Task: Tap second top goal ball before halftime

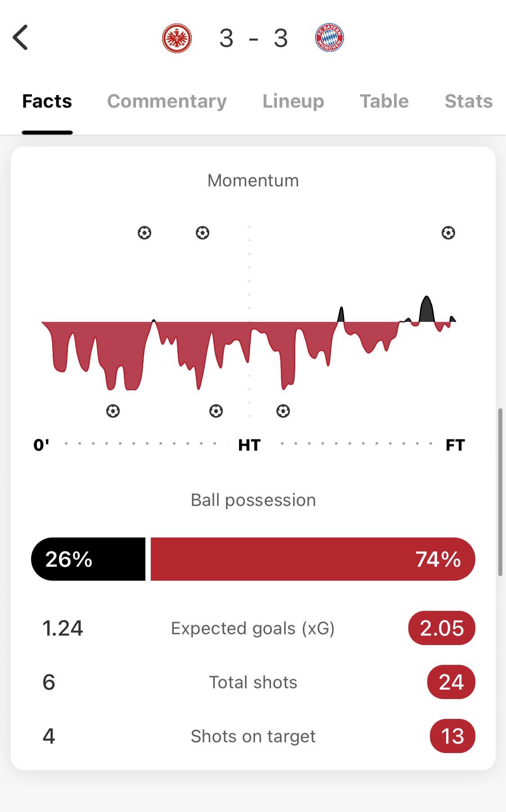Action: click(x=203, y=233)
